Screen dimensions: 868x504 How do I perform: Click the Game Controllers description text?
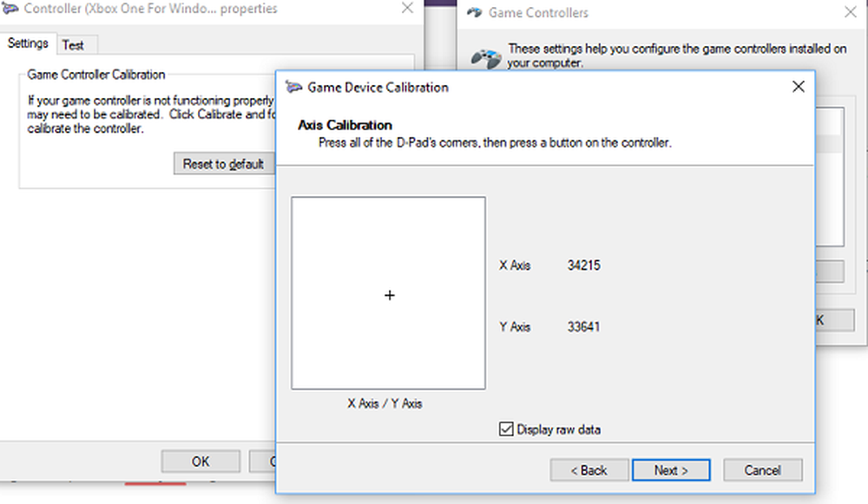point(677,56)
